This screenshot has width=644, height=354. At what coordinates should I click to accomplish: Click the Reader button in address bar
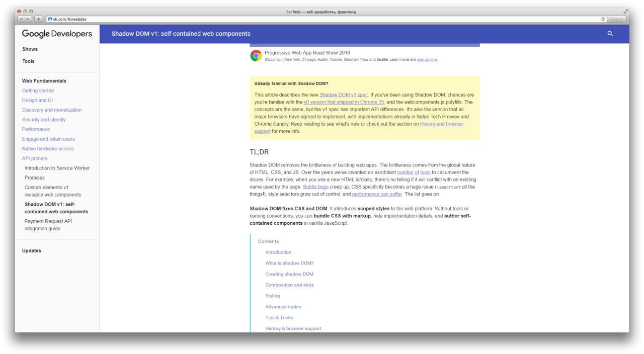[x=616, y=19]
